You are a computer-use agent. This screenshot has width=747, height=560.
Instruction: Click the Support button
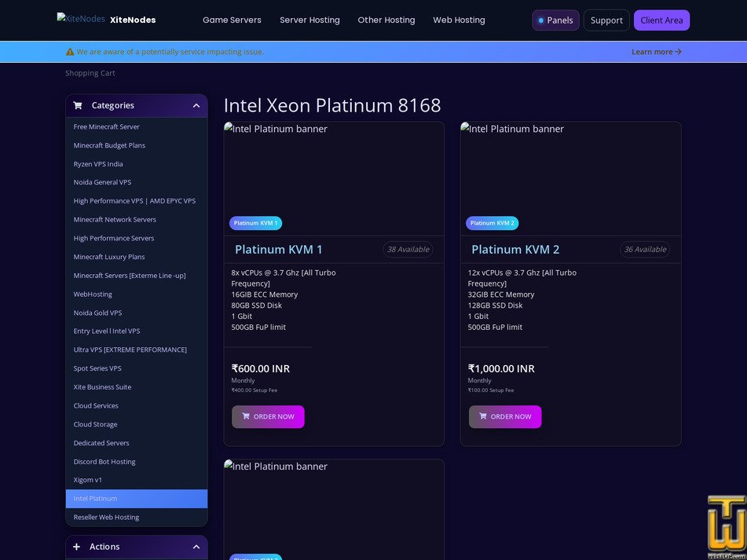606,20
